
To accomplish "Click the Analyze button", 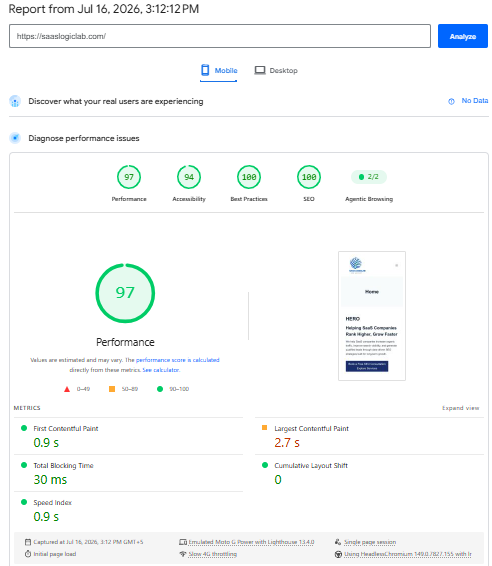I will [462, 36].
